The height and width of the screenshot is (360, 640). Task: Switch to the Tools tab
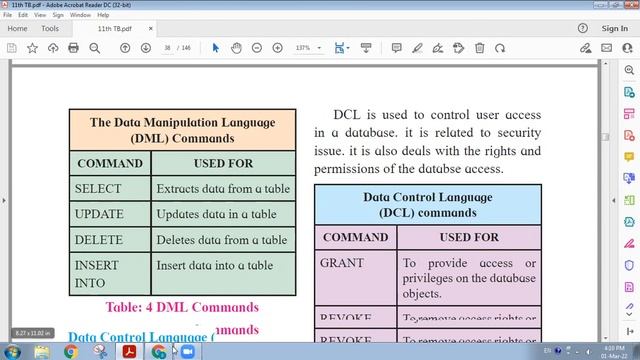[x=50, y=29]
